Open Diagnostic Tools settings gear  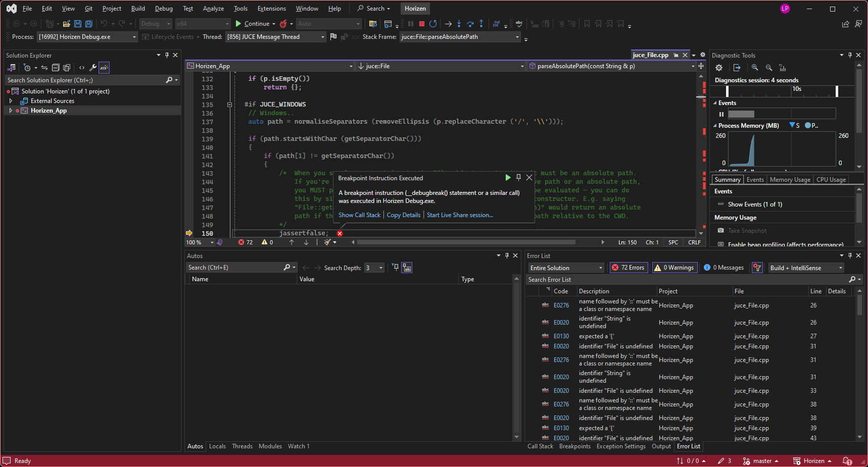pyautogui.click(x=719, y=68)
